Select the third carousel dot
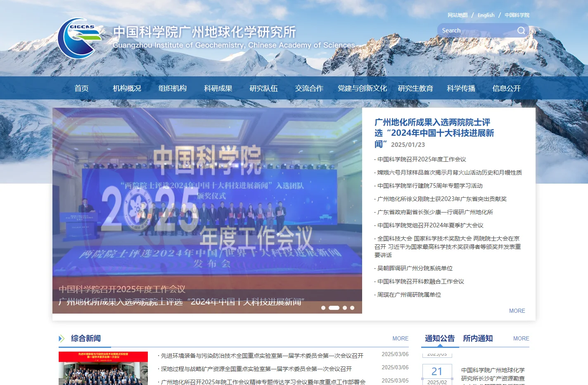588x385 pixels. point(345,308)
